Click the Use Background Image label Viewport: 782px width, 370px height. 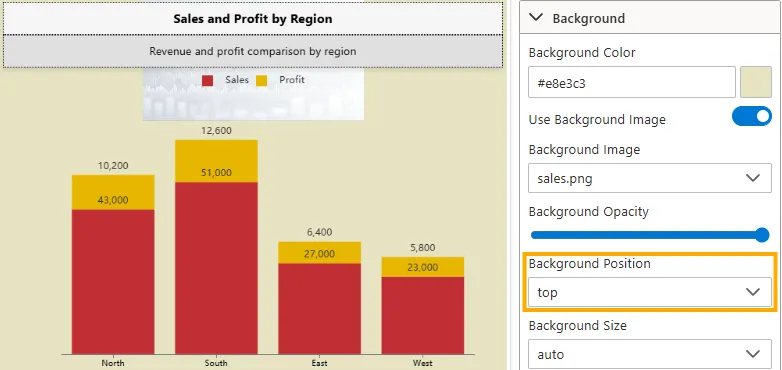coord(597,120)
